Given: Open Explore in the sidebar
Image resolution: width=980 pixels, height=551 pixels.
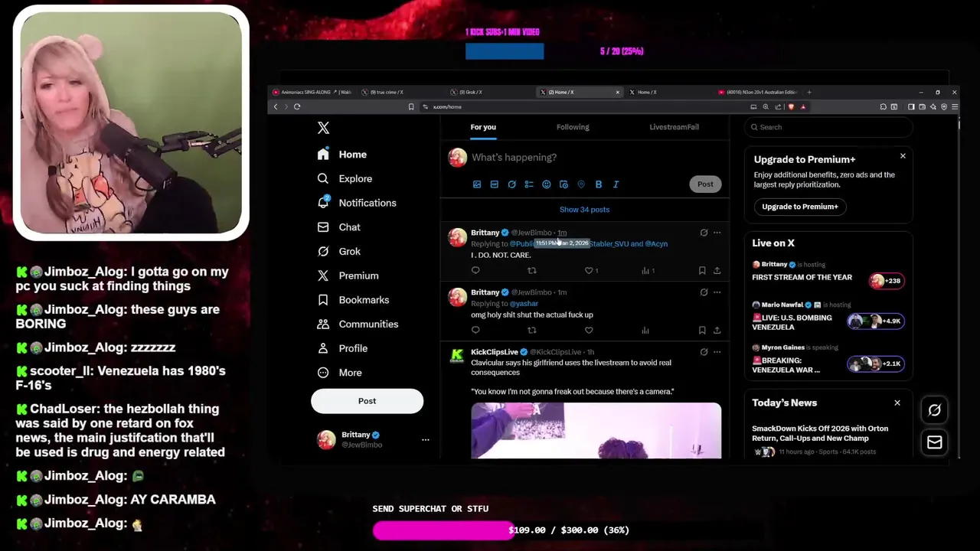Looking at the screenshot, I should click(345, 178).
